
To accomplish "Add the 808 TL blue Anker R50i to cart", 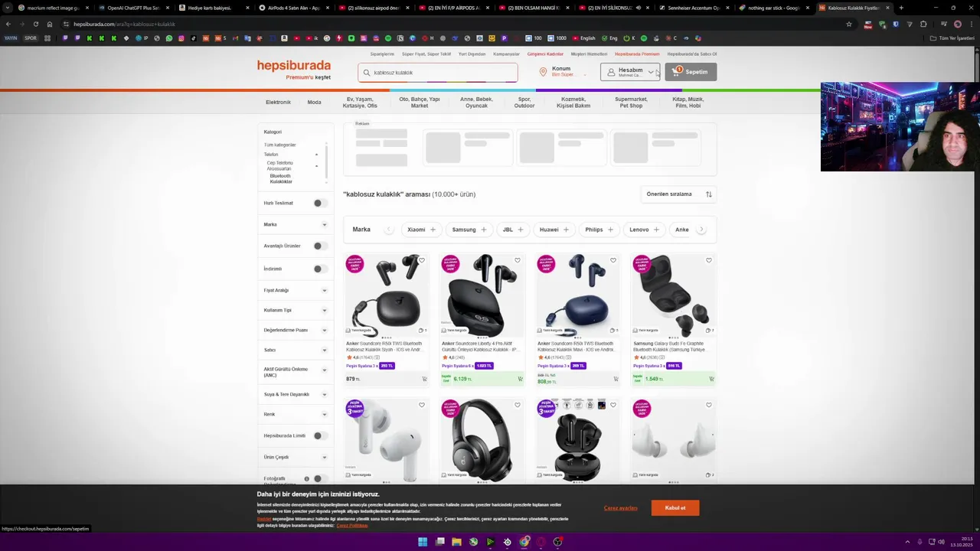I will pos(616,379).
